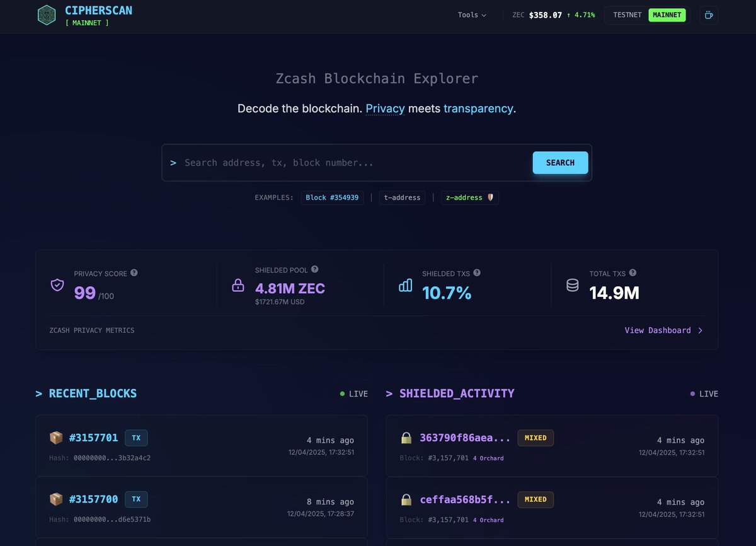The height and width of the screenshot is (546, 756).
Task: Click 8 mins ago timestamp on block #3157700
Action: point(330,502)
